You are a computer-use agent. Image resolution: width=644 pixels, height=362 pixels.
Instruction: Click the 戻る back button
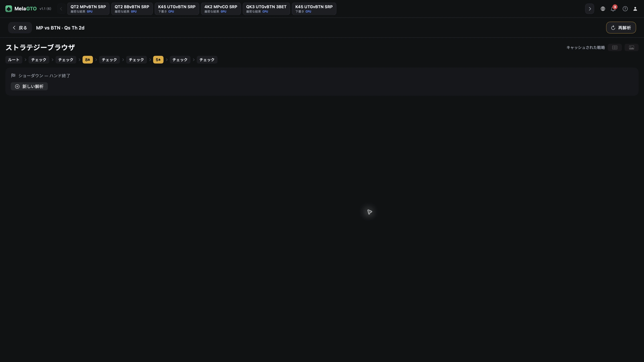(20, 28)
